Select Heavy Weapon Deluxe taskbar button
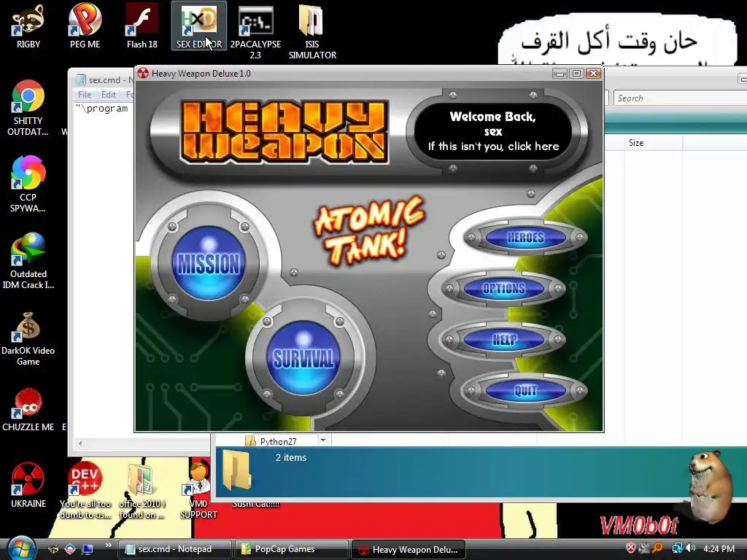The height and width of the screenshot is (560, 747). coord(408,549)
